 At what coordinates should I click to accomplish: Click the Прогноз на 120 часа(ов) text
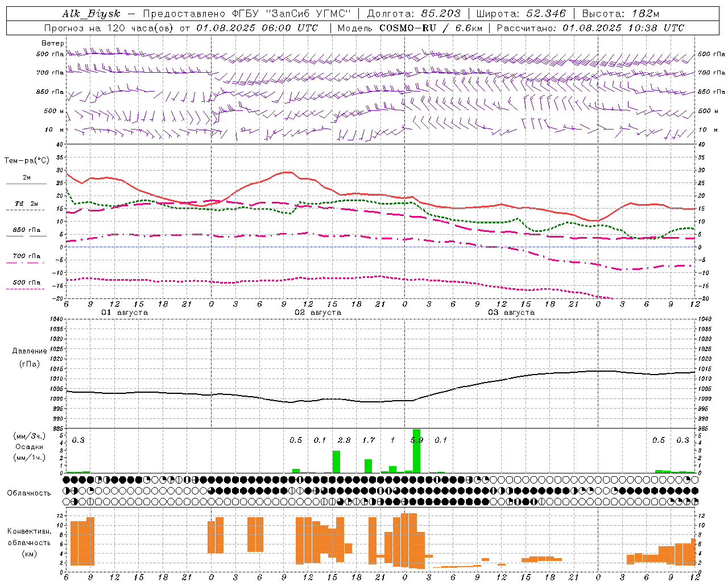[x=110, y=28]
